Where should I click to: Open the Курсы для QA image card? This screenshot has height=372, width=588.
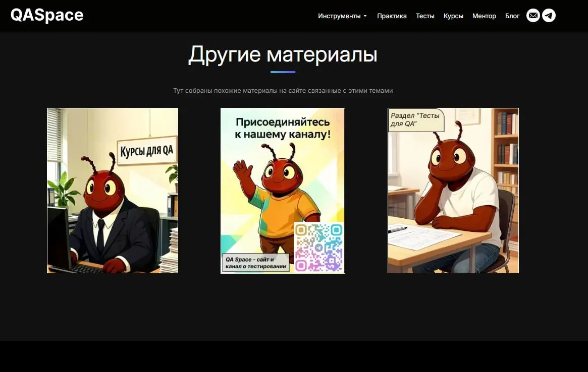[113, 191]
